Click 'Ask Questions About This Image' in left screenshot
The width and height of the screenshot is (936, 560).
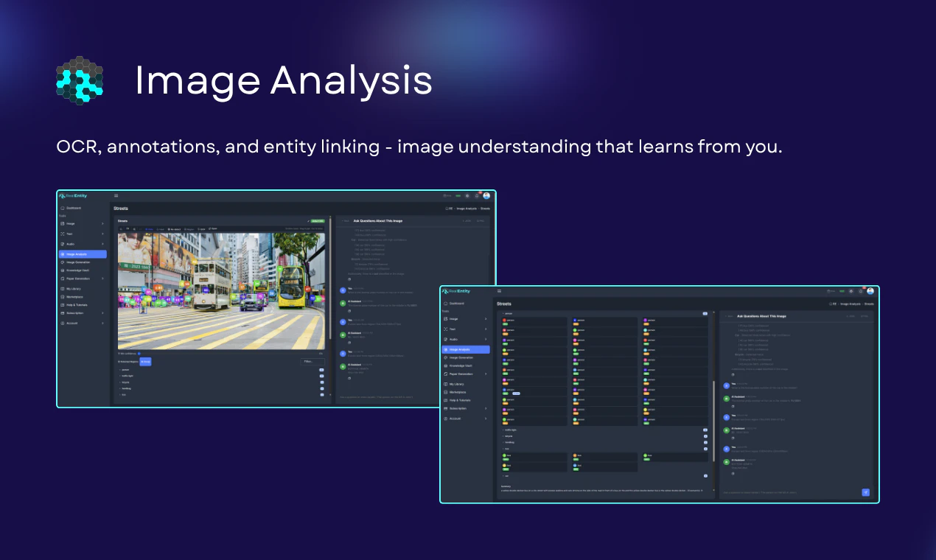point(377,220)
